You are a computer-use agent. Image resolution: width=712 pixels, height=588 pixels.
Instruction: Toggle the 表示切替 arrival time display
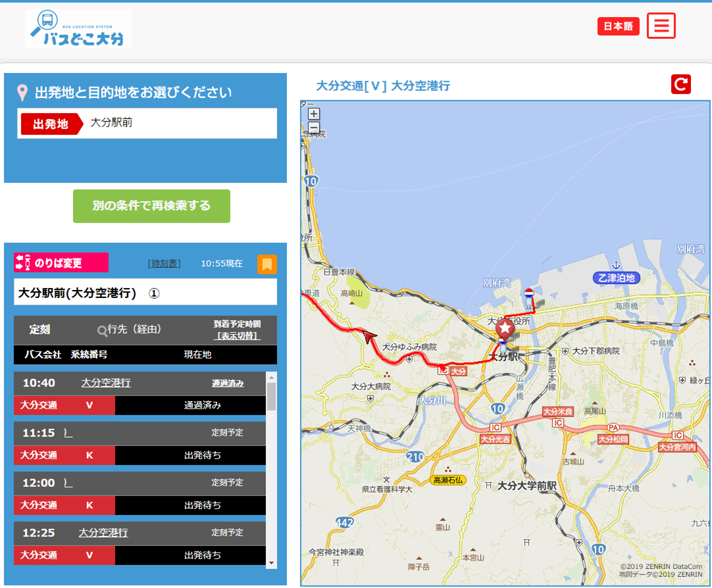coord(237,335)
